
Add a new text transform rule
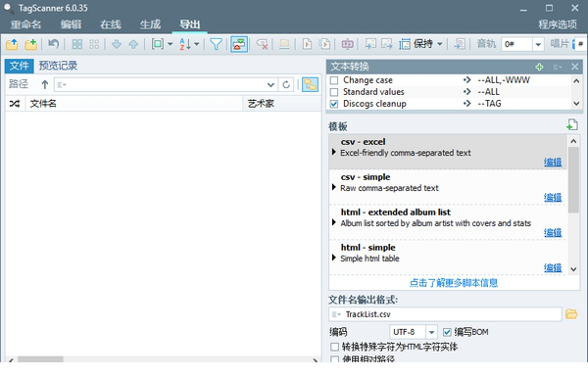click(539, 67)
